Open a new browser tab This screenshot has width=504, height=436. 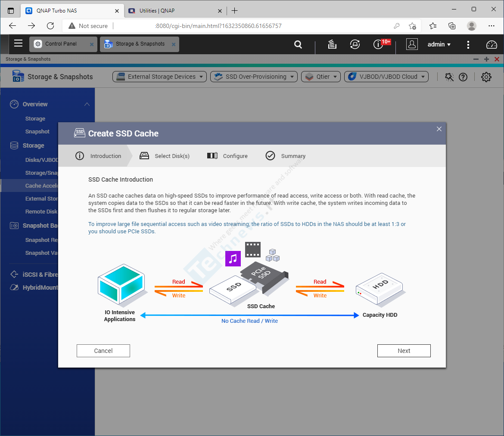click(235, 11)
